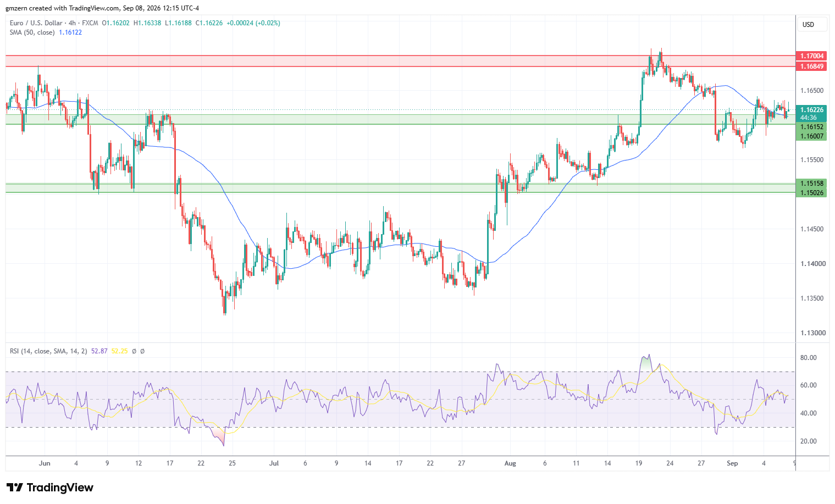
Task: Select the 1.16007 green price label
Action: (811, 136)
